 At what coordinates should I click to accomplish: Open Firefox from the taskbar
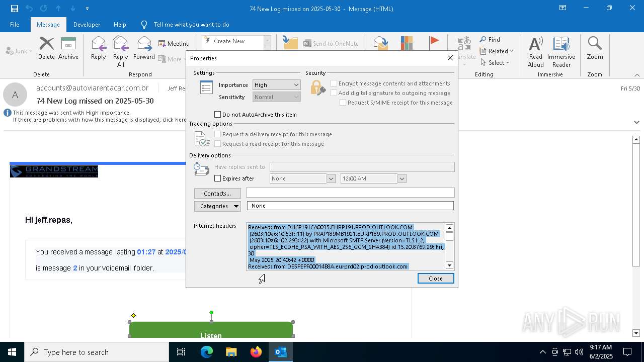pos(256,352)
